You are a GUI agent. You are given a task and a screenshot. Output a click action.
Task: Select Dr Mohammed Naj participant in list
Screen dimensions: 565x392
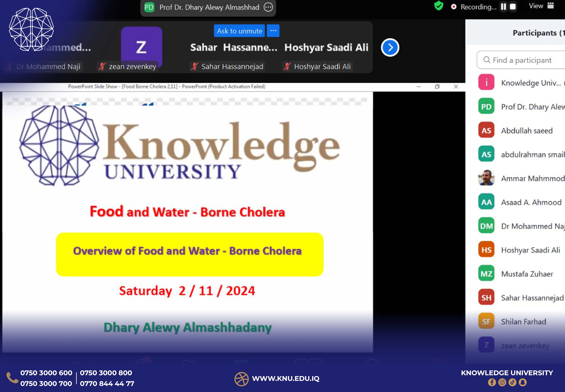point(521,226)
